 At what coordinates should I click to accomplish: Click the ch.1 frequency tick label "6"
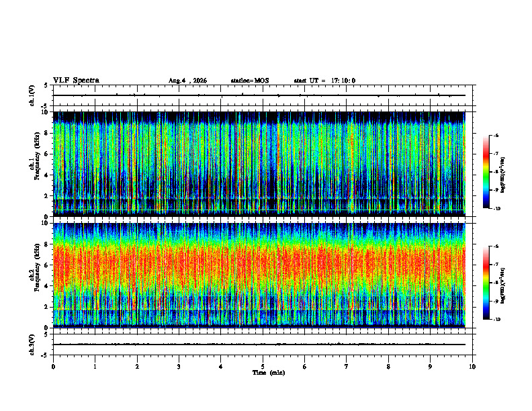click(47, 154)
